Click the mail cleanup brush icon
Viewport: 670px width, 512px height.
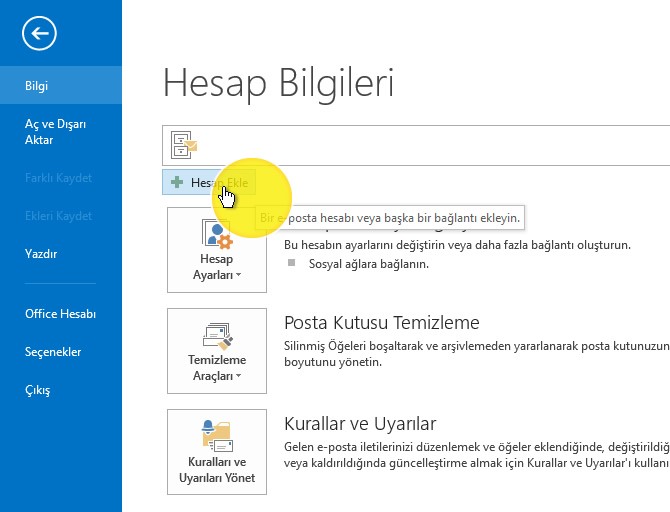coord(217,336)
